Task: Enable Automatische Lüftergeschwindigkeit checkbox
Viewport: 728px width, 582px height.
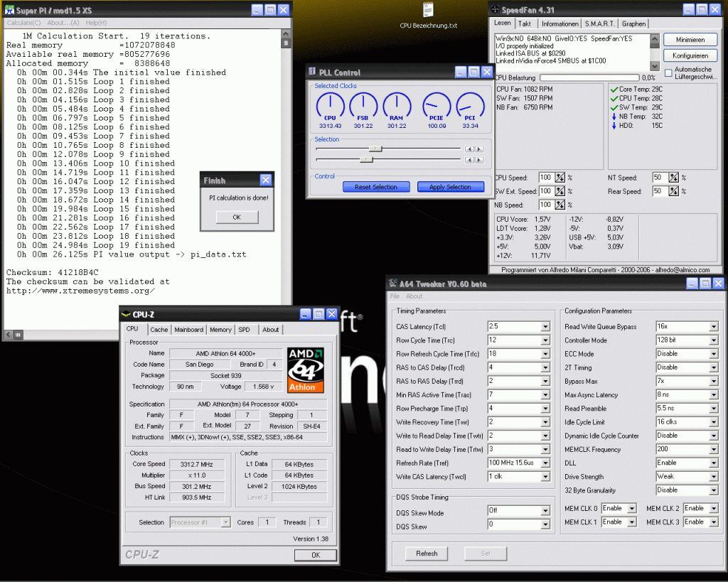Action: coord(668,73)
